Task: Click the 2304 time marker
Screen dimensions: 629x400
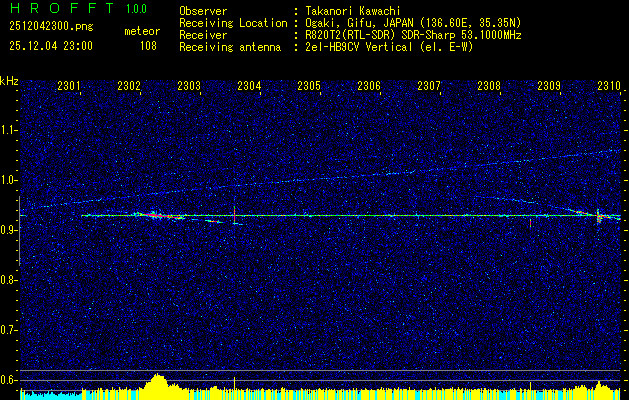Action: [x=249, y=86]
